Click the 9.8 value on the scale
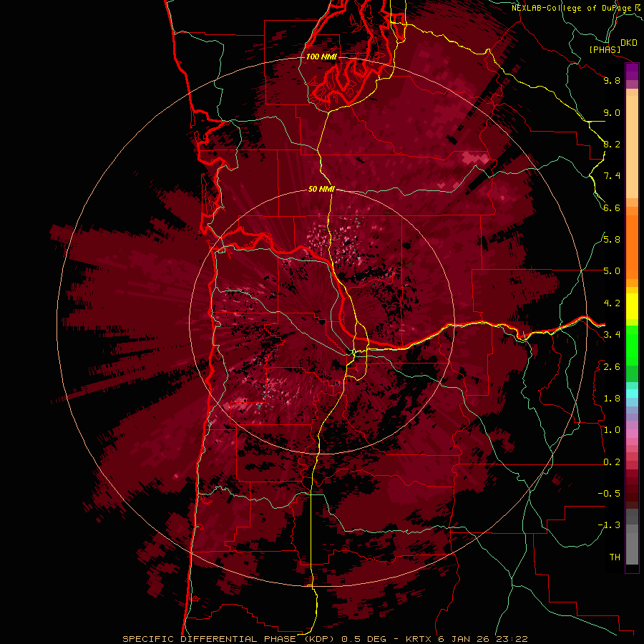This screenshot has width=644, height=644. click(612, 80)
